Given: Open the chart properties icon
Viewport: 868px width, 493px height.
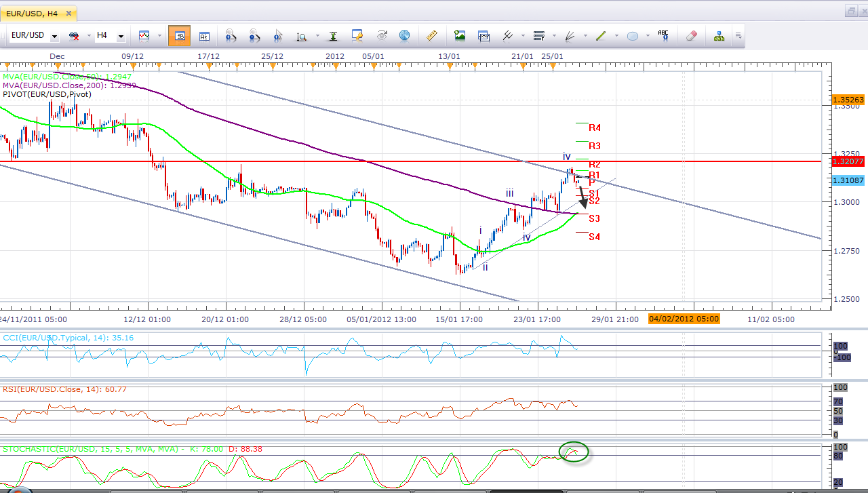Looking at the screenshot, I should pos(357,36).
